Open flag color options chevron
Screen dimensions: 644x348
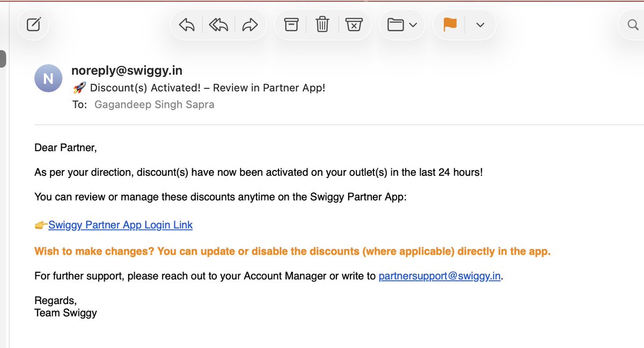coord(480,25)
